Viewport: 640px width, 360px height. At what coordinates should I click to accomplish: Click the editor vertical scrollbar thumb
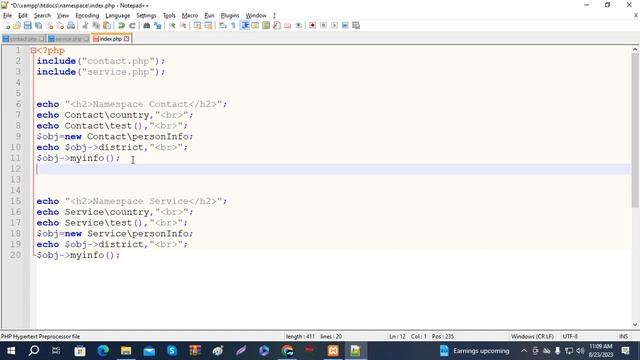click(x=635, y=131)
